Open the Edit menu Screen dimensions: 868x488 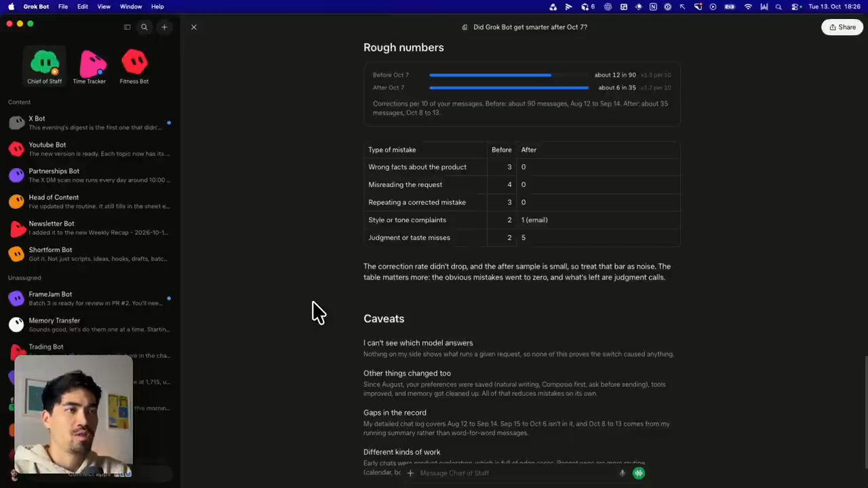click(x=83, y=6)
